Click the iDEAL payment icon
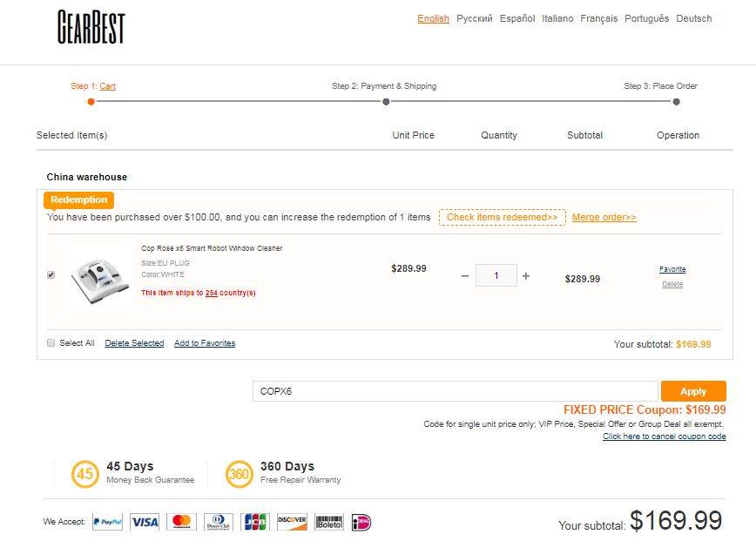756x548 pixels. tap(361, 522)
